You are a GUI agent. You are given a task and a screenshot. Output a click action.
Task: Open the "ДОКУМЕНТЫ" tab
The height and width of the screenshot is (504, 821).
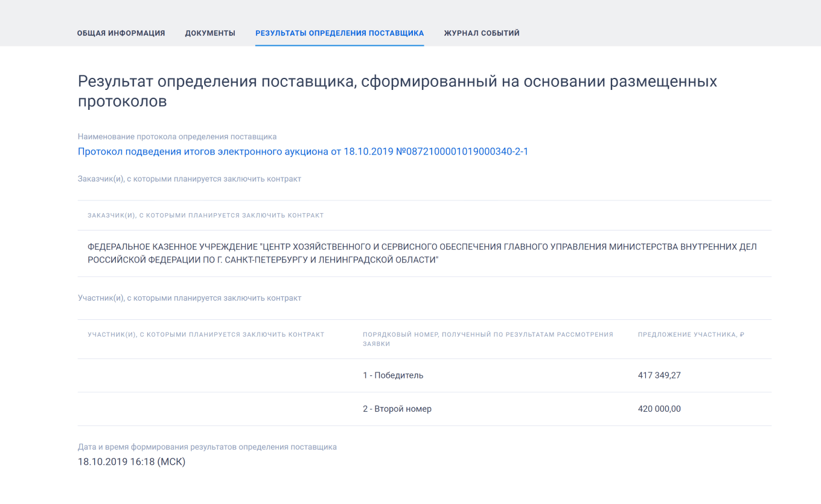210,33
